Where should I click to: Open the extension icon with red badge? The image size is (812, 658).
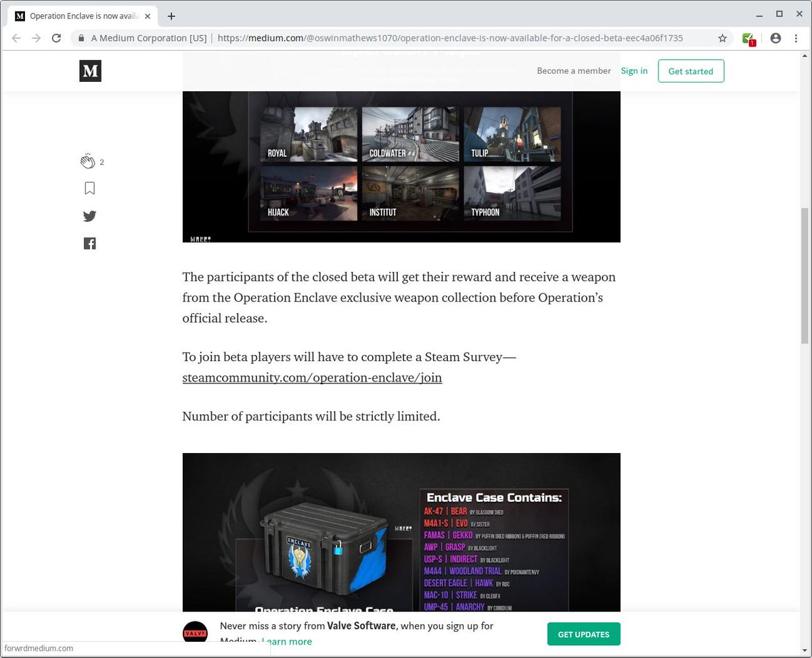pyautogui.click(x=748, y=38)
